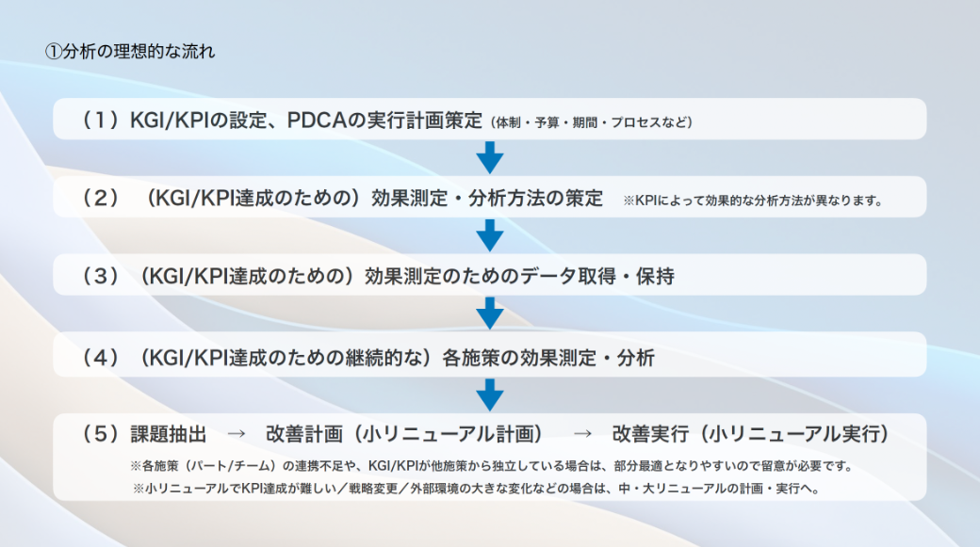Image resolution: width=980 pixels, height=547 pixels.
Task: Select the small text 体制・予算・期間・プロセスなど
Action: pos(591,122)
